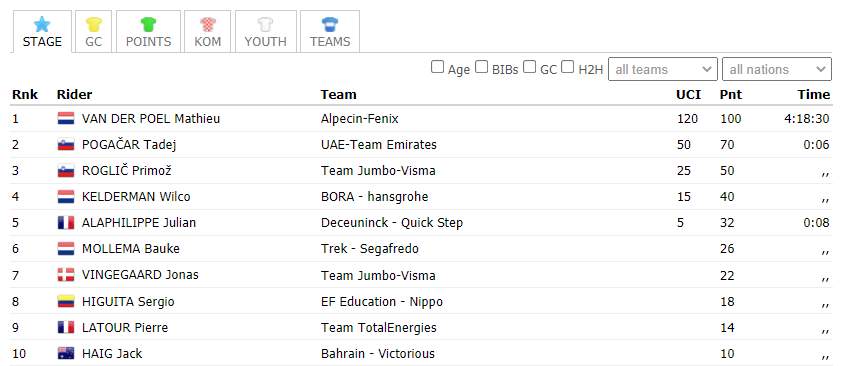Open rider POGAČAR Tadej's profile
Screen dimensions: 845x366
pyautogui.click(x=129, y=145)
